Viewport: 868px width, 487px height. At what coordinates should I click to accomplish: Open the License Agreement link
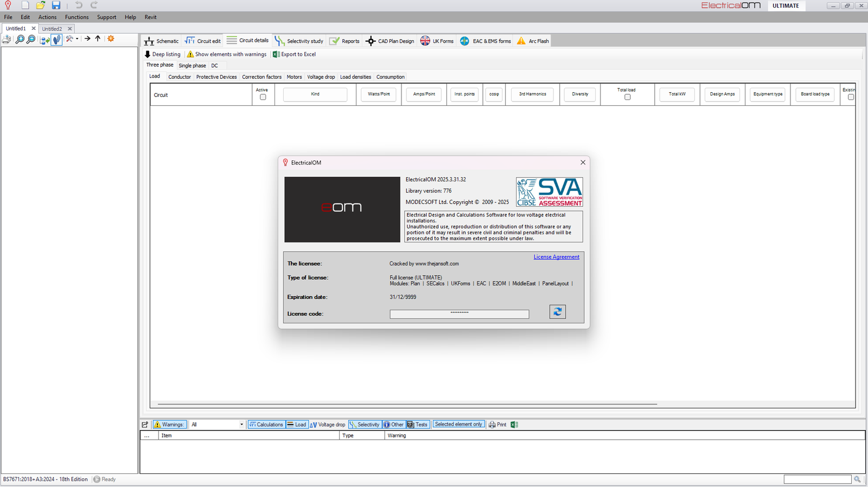point(557,257)
